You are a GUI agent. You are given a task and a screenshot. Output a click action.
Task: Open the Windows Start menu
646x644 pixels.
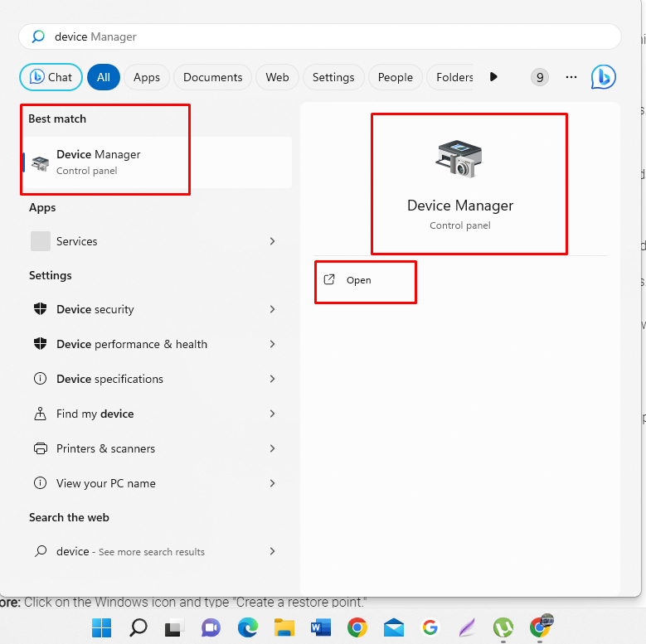pyautogui.click(x=101, y=627)
